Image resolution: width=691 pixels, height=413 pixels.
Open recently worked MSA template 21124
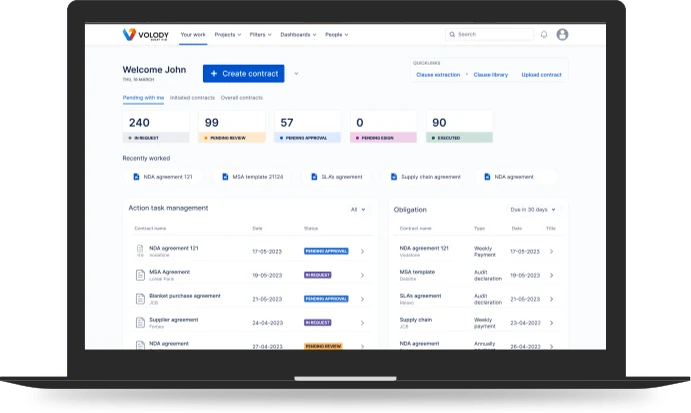click(252, 177)
